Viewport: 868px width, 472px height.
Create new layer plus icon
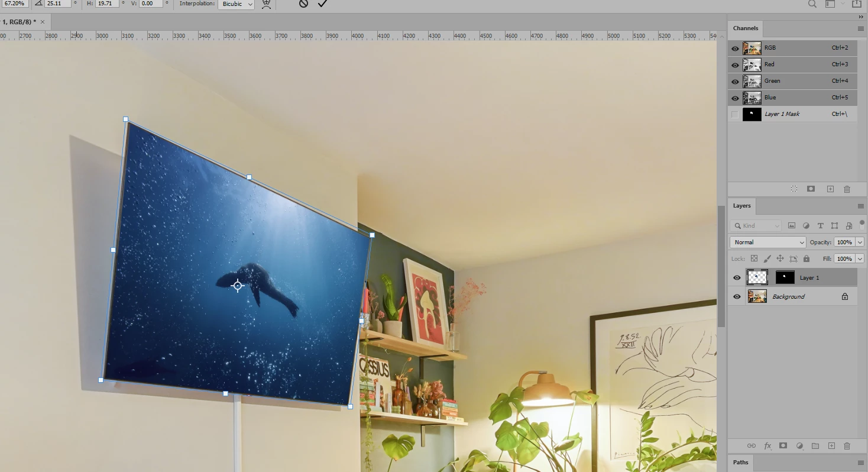pos(831,445)
